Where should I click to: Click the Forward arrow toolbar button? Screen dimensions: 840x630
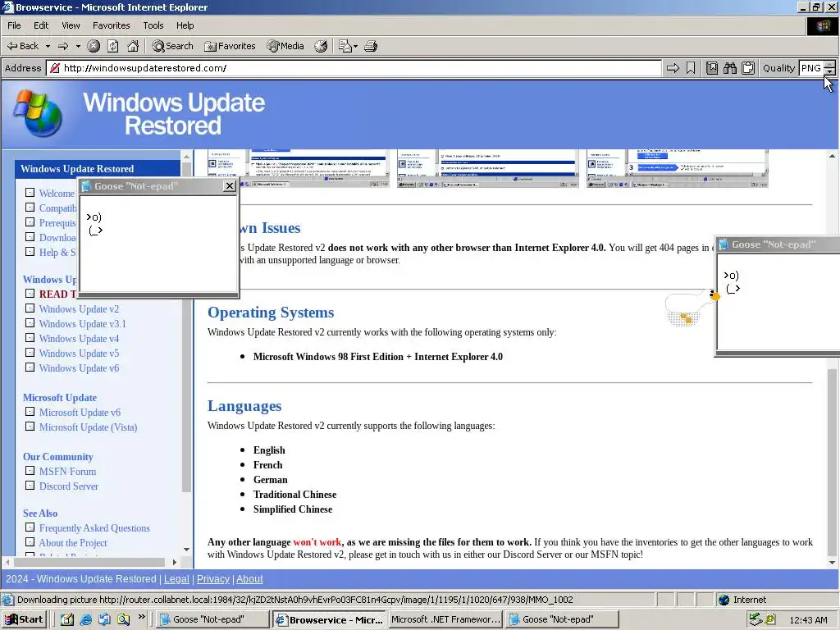coord(63,46)
